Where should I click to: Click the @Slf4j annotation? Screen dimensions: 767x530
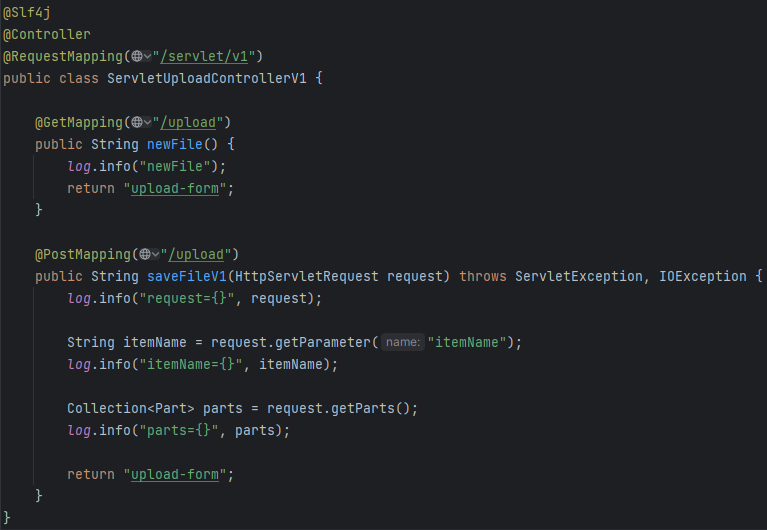(26, 13)
